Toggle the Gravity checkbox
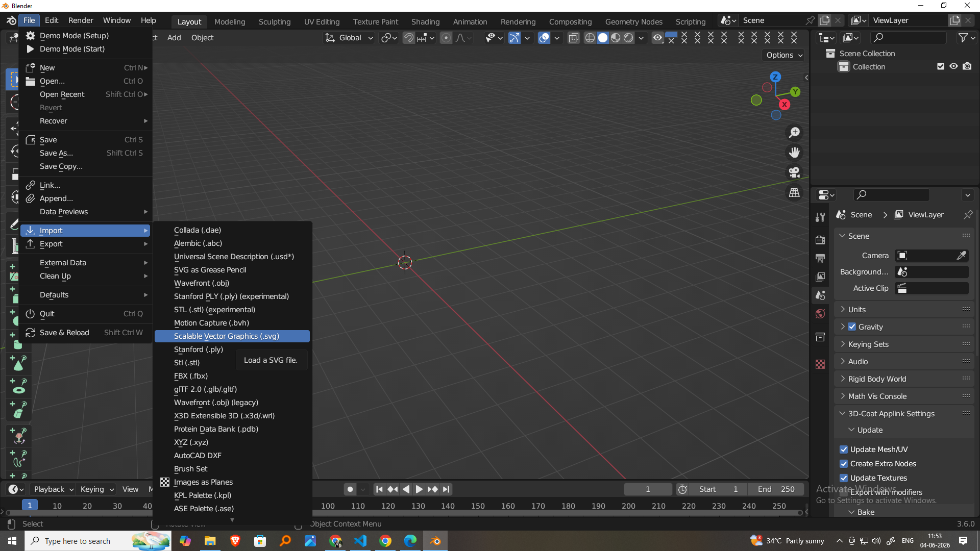This screenshot has width=980, height=551. click(x=852, y=327)
